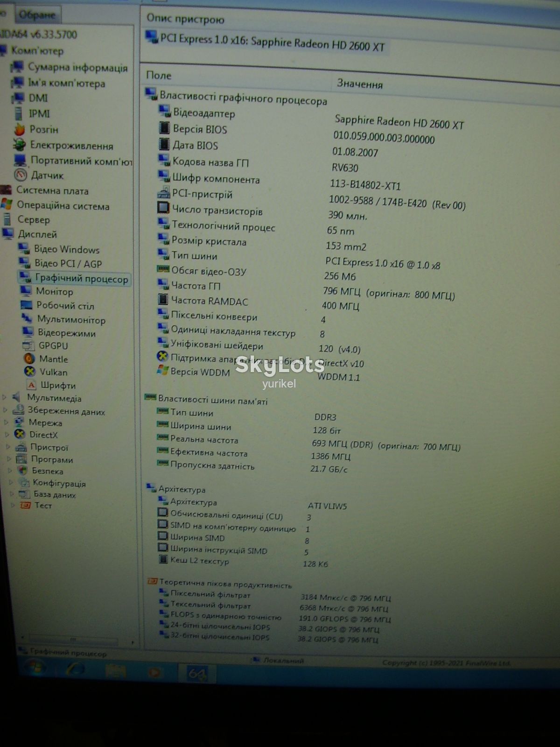Select Операційна система Windows icon

coord(7,204)
